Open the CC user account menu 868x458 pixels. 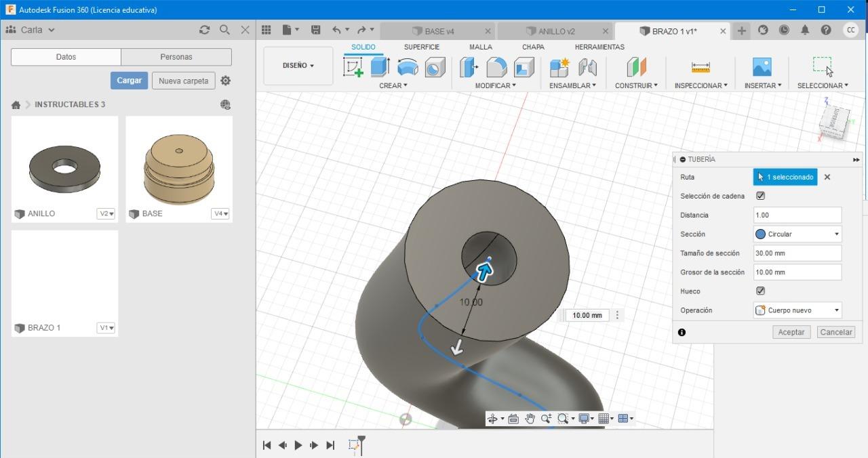tap(850, 30)
